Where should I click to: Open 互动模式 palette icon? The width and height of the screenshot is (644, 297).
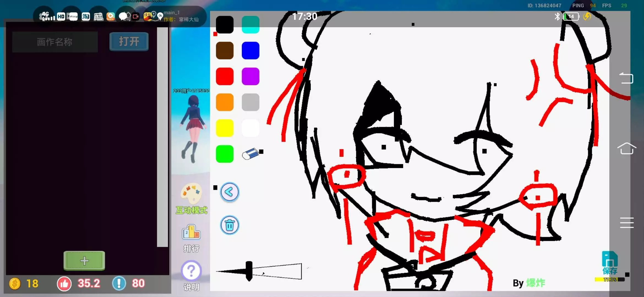[191, 193]
